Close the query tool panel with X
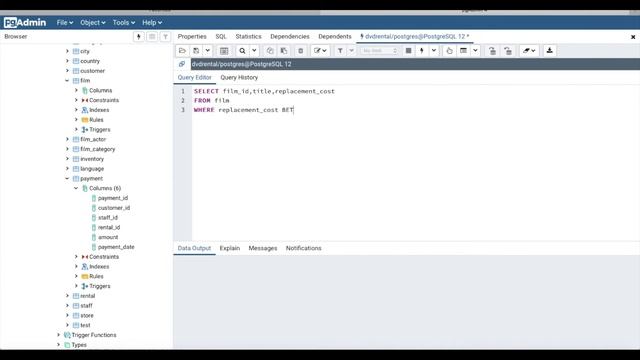 click(633, 37)
